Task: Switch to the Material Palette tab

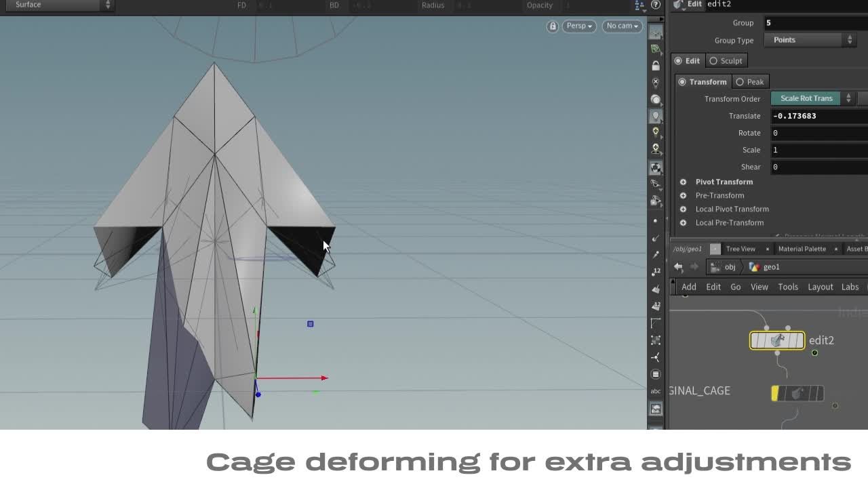Action: 802,249
